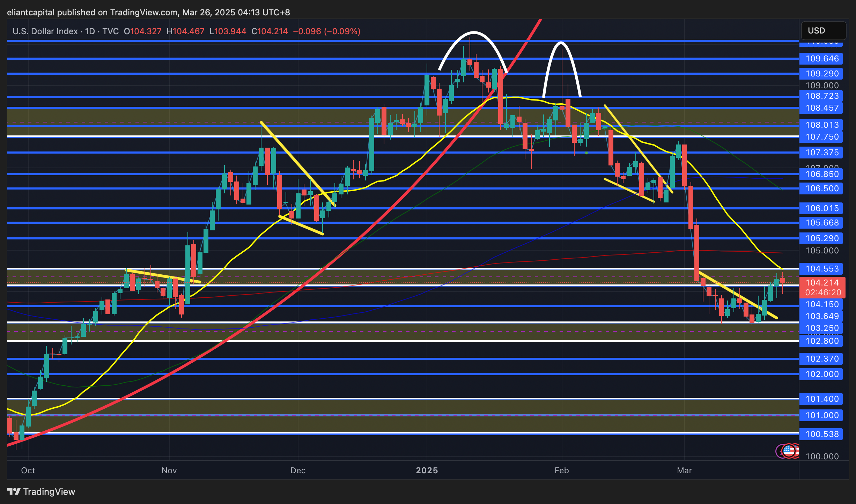Image resolution: width=856 pixels, height=504 pixels.
Task: Click the Mar label on time axis
Action: coord(684,470)
